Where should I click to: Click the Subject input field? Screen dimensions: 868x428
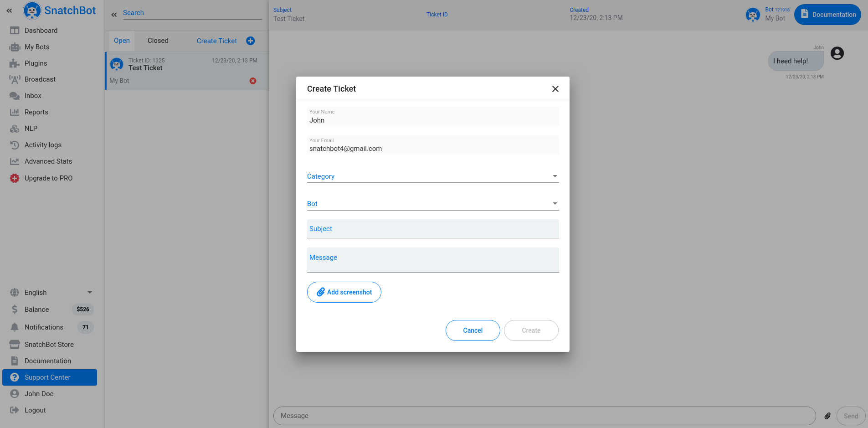(433, 229)
